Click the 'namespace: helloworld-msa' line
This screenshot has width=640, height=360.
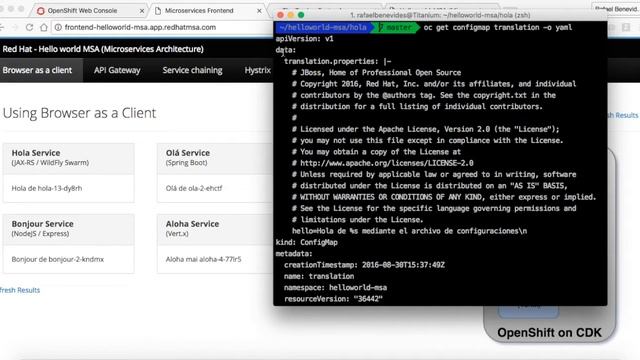(x=335, y=288)
